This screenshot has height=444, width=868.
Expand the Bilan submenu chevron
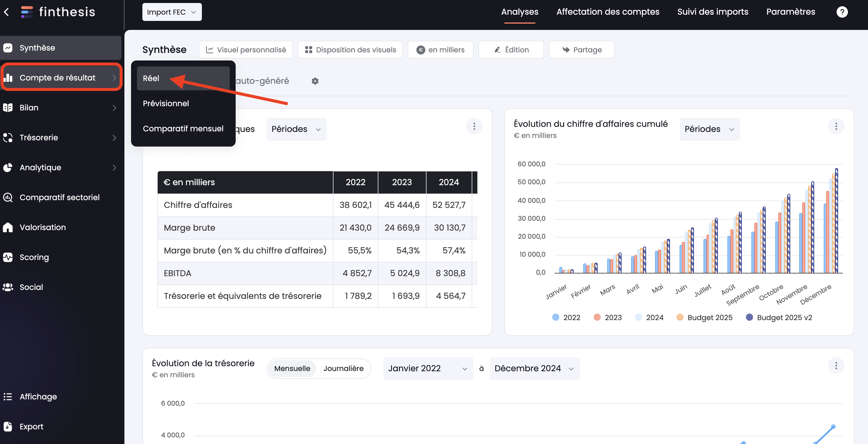pos(115,108)
